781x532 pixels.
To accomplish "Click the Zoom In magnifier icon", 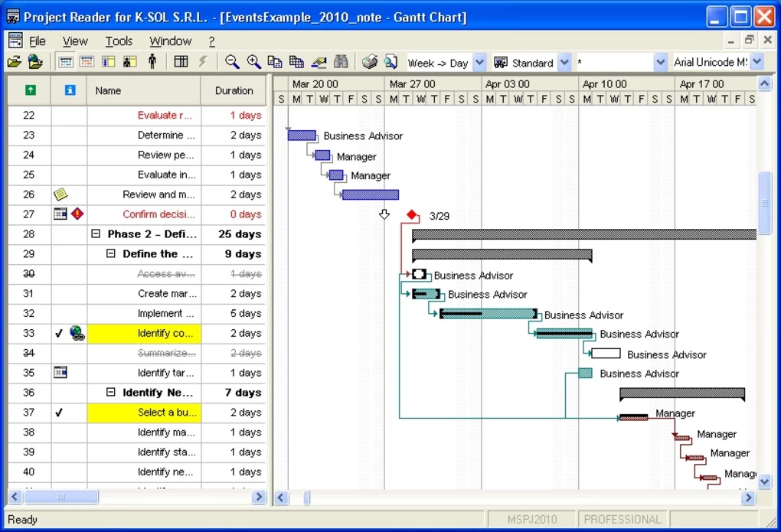I will point(254,62).
